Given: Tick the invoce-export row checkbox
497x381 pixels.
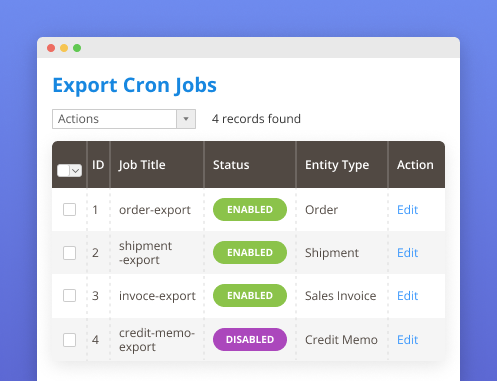Looking at the screenshot, I should click(x=69, y=296).
